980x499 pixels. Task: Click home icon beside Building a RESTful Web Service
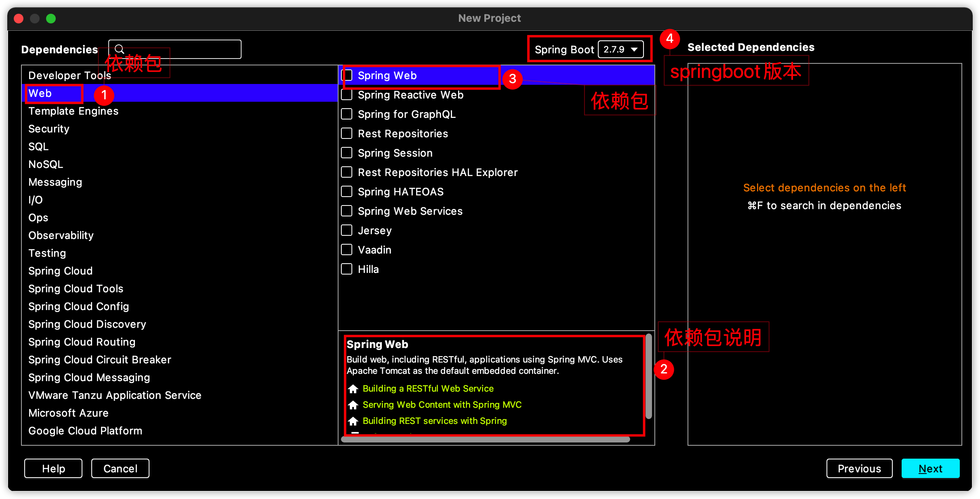click(x=353, y=389)
